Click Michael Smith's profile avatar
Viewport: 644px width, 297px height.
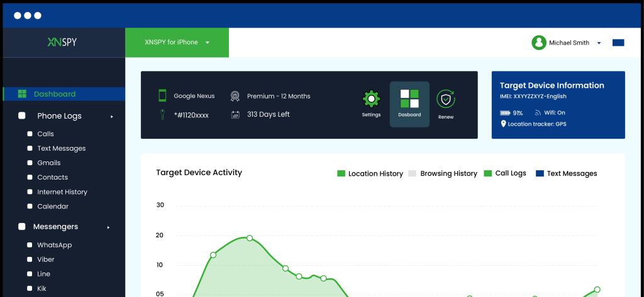(x=538, y=43)
